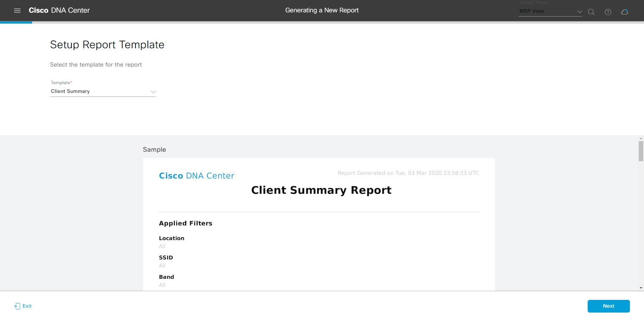
Task: Click the cloud notification icon
Action: click(625, 12)
